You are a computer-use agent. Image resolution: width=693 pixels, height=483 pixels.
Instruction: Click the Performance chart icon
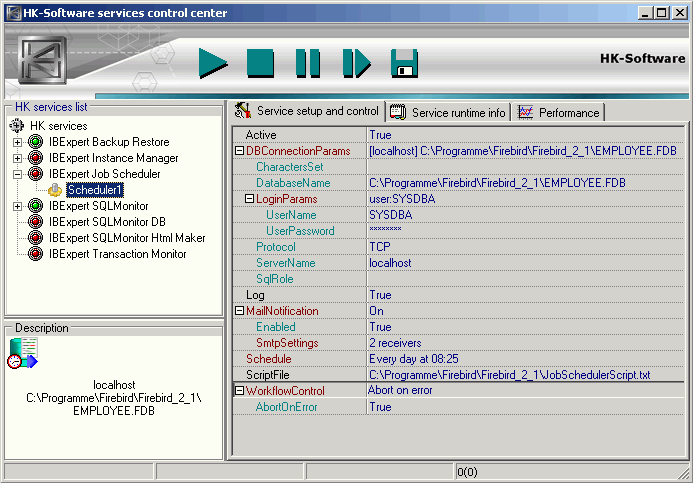click(525, 112)
